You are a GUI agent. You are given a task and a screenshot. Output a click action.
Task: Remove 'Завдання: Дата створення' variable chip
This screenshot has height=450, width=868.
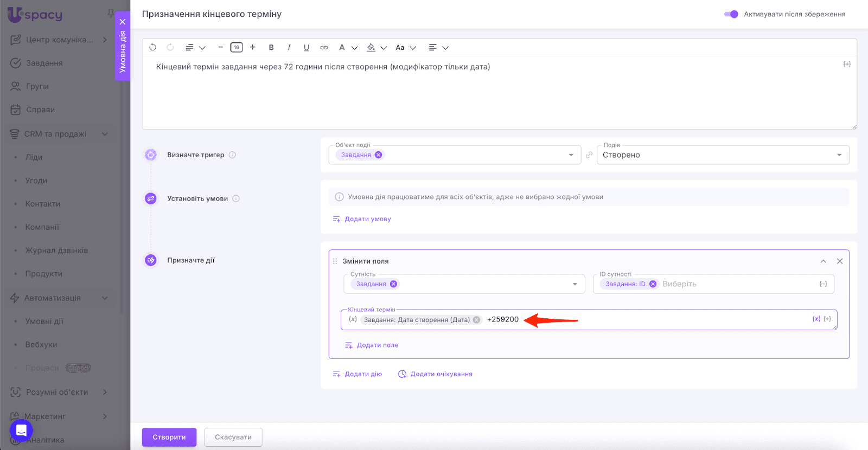point(476,320)
